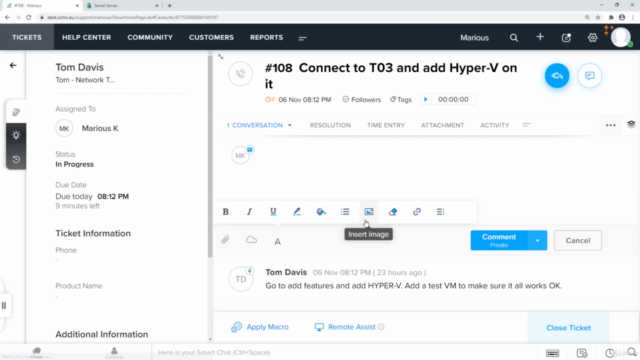Go back with the left arrow icon

click(x=13, y=65)
